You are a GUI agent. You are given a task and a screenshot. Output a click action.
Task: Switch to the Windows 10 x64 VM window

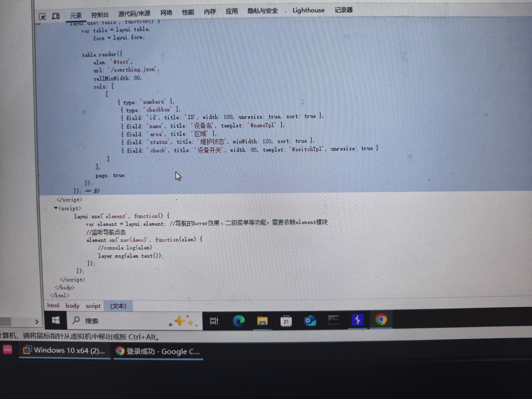tap(64, 350)
